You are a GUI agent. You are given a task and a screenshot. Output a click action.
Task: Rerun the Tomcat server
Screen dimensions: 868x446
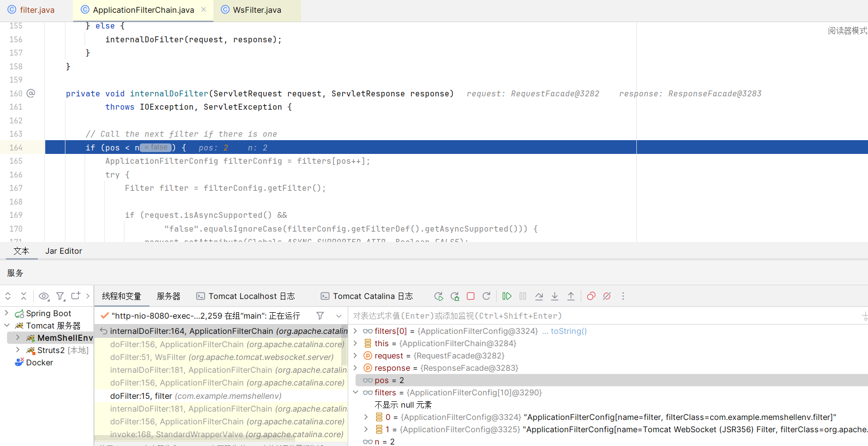pyautogui.click(x=439, y=296)
